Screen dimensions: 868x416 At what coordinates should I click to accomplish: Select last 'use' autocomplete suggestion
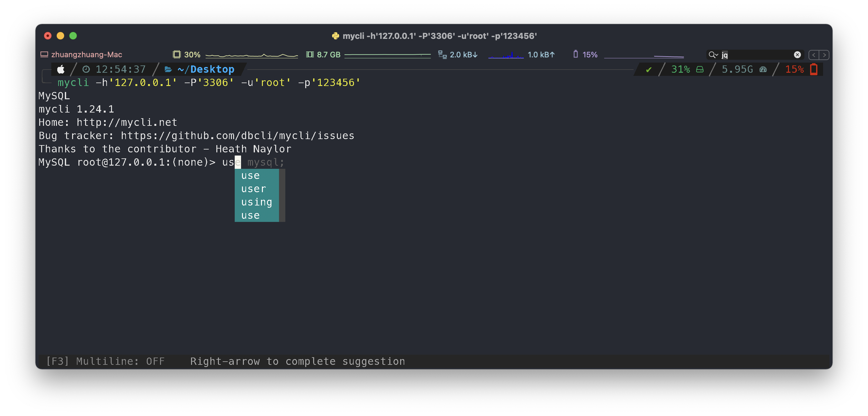(257, 215)
